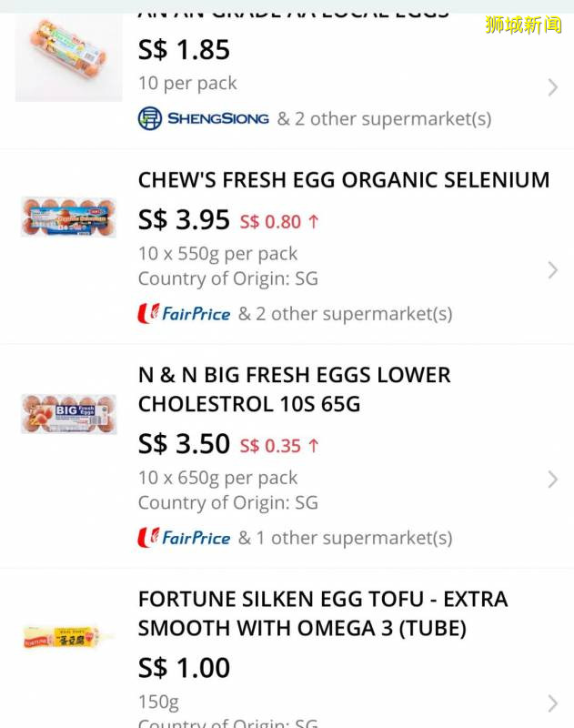Open Fortune Silken Egg Tofu title
This screenshot has height=728, width=574.
pyautogui.click(x=322, y=613)
